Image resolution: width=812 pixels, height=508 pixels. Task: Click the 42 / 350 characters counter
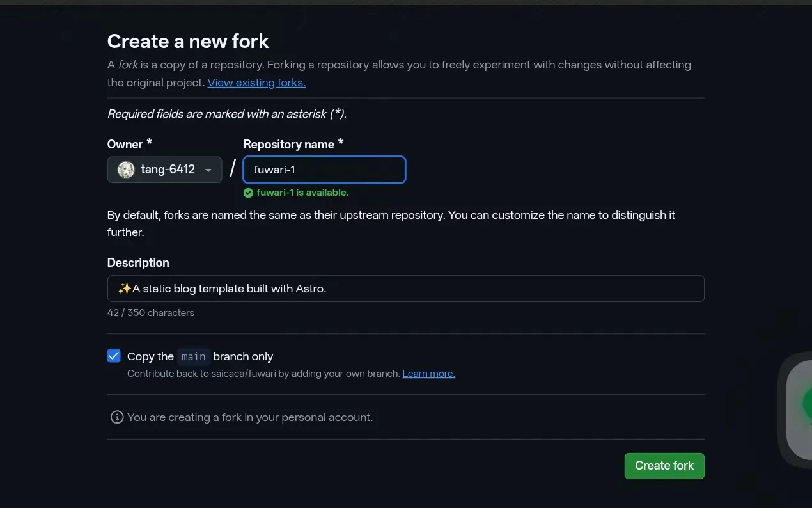click(151, 313)
